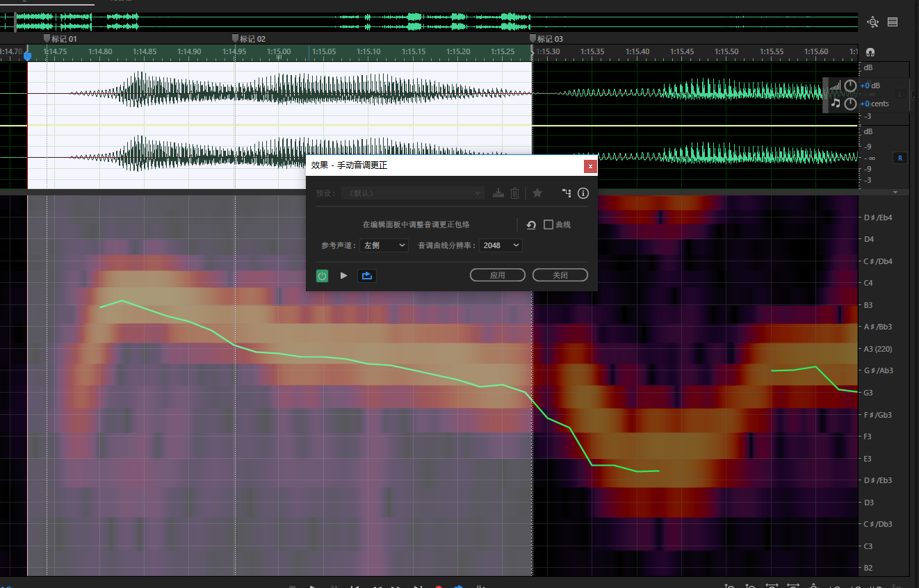
Task: Adjust the HUD pitch knob +0 cents
Action: click(x=850, y=104)
